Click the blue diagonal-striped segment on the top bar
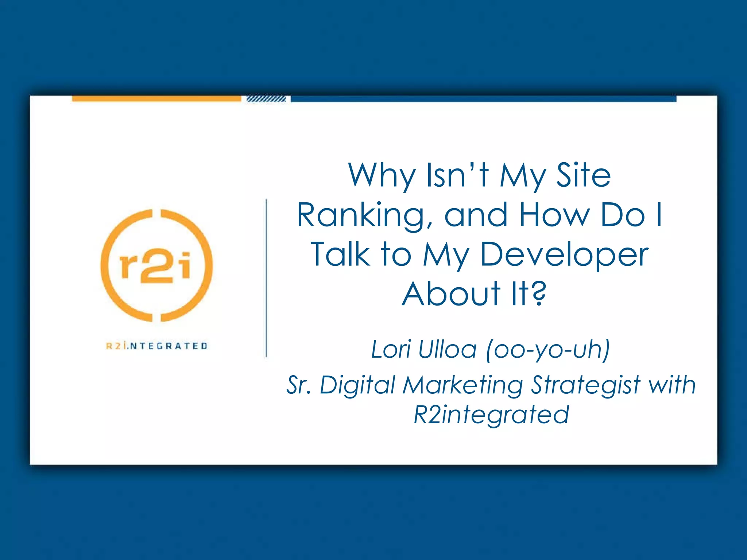The width and height of the screenshot is (747, 560). (x=266, y=99)
